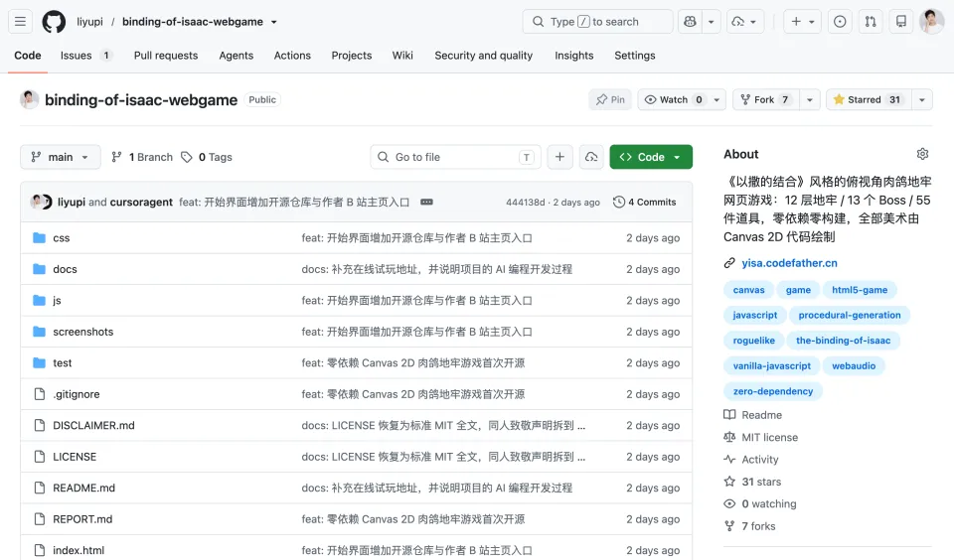
Task: Open the README.md file
Action: click(83, 488)
